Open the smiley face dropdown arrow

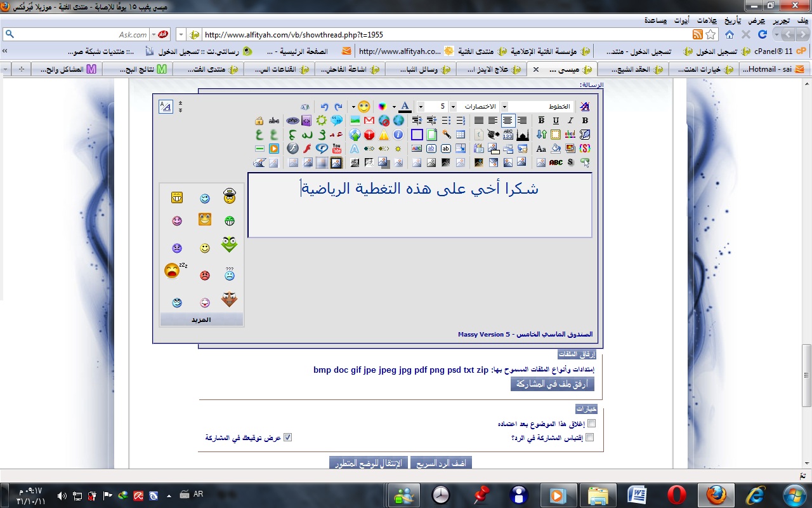(353, 107)
